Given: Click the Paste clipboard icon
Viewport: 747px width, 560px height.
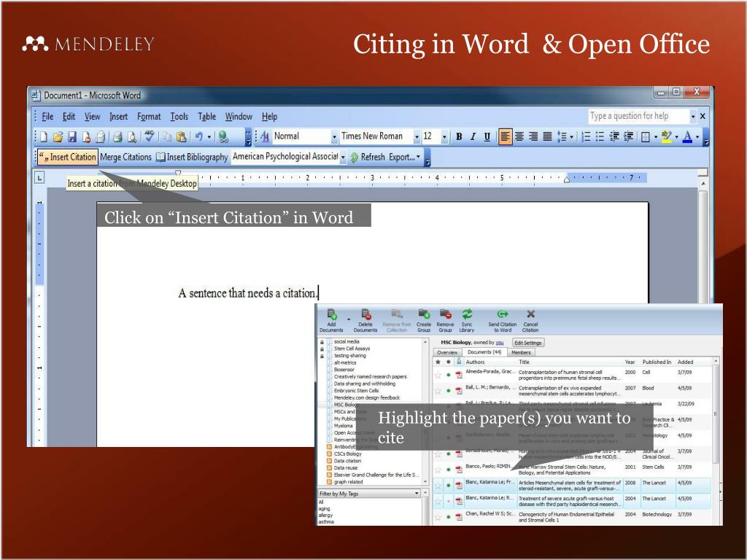Looking at the screenshot, I should [181, 137].
